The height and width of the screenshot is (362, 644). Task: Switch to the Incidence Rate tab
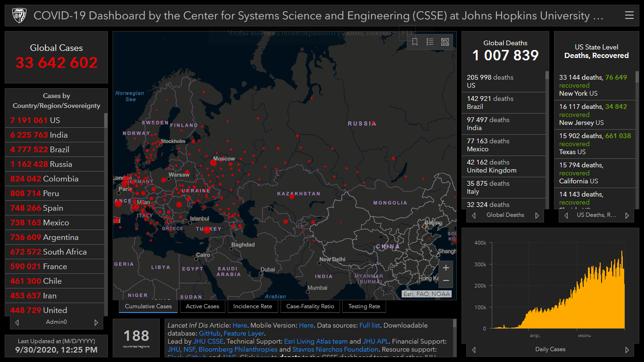[253, 306]
